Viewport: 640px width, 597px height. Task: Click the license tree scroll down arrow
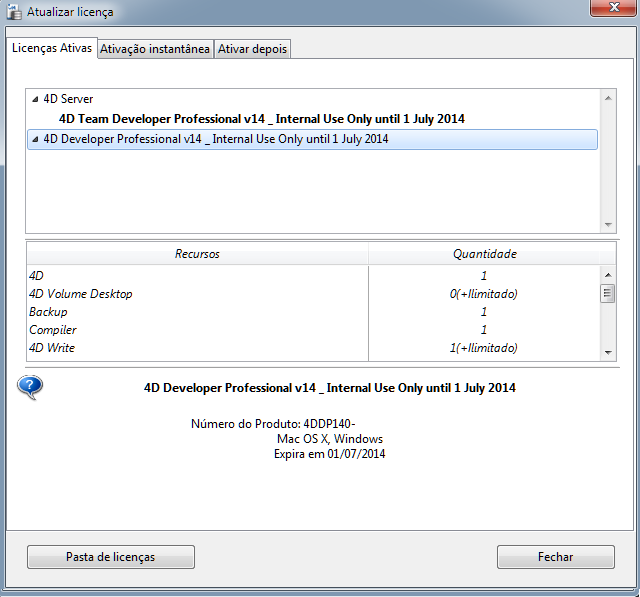608,224
